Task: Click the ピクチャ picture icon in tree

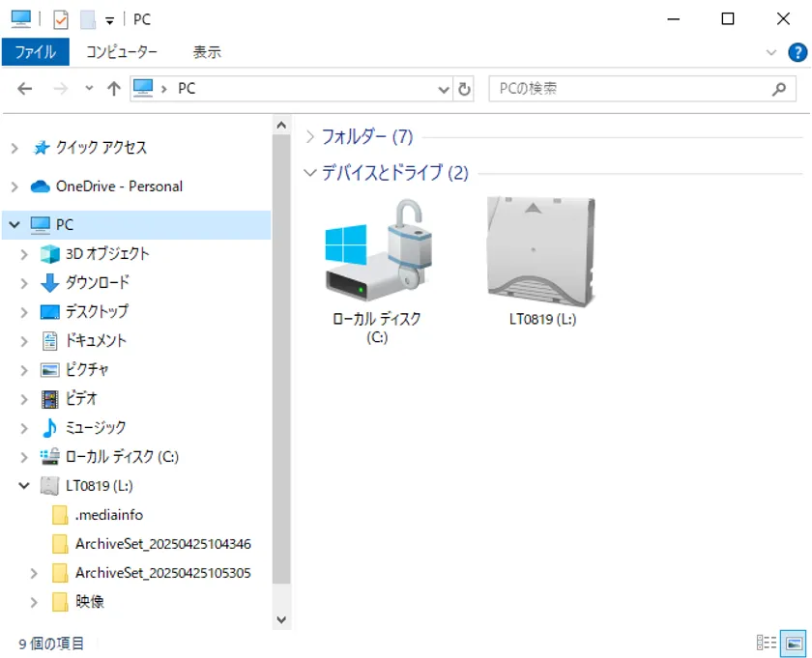Action: point(49,370)
